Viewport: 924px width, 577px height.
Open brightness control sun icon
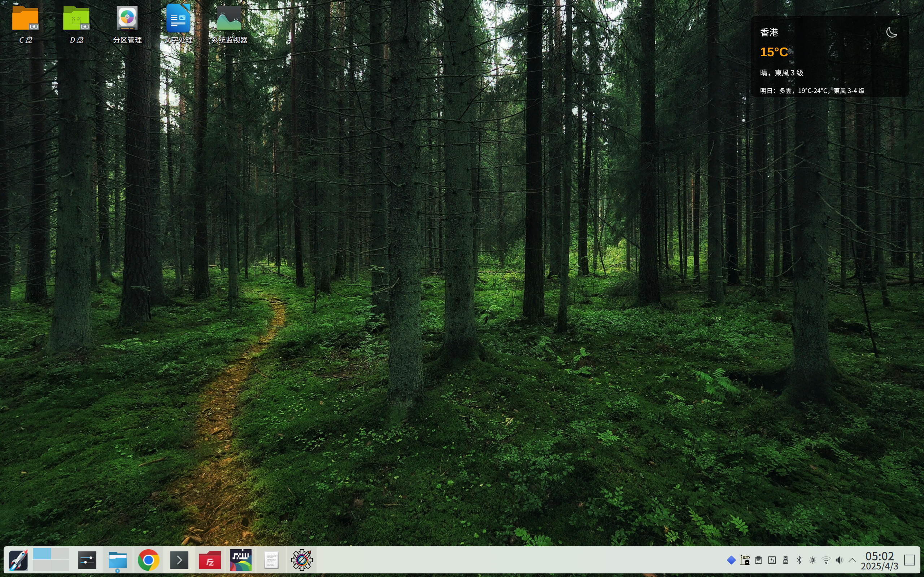(x=812, y=560)
